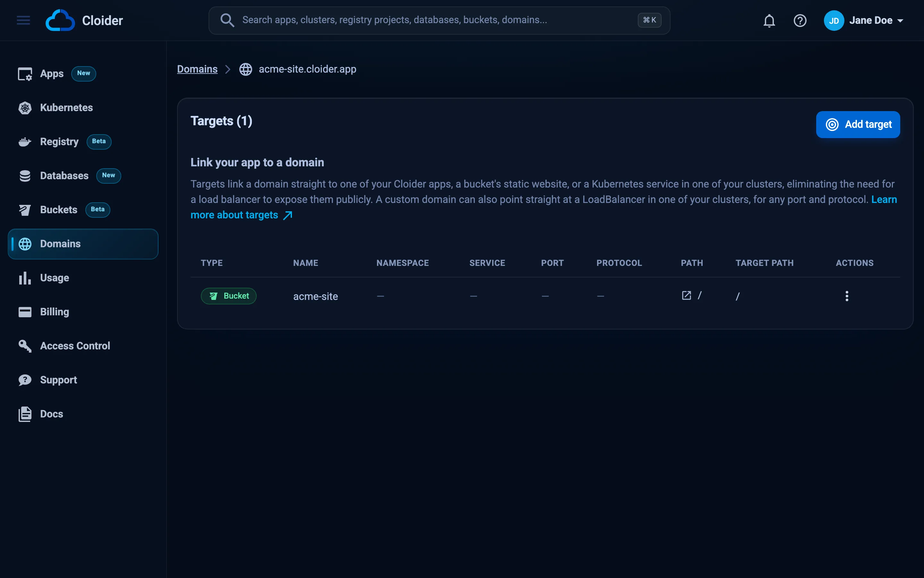Image resolution: width=924 pixels, height=578 pixels.
Task: Open Domains section in sidebar
Action: 83,244
